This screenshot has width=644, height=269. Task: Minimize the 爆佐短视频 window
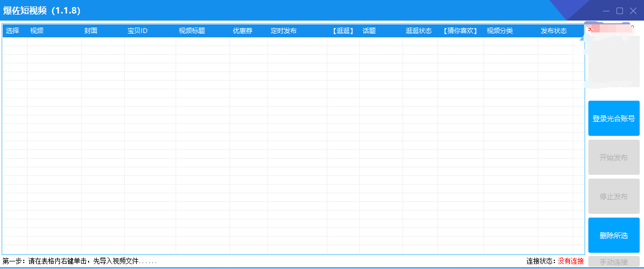(x=607, y=11)
